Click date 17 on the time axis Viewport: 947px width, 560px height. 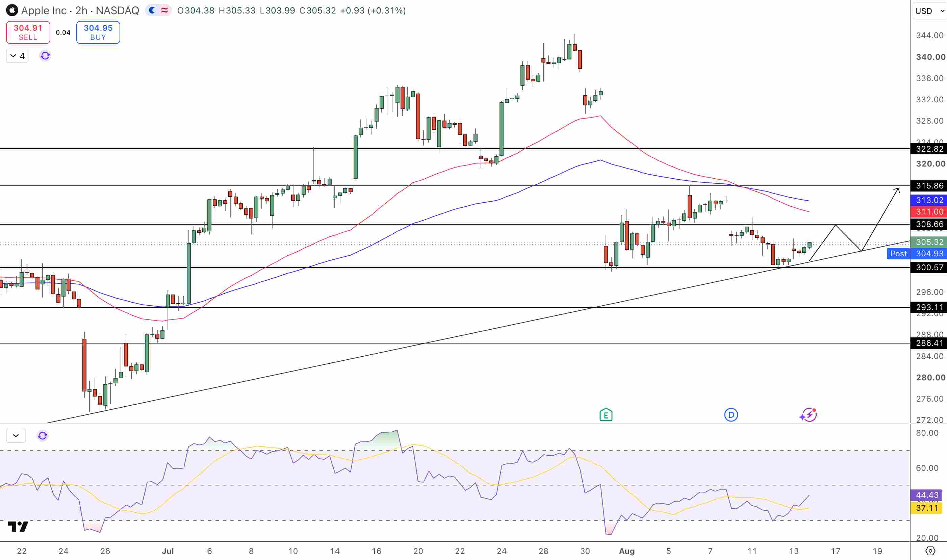(836, 551)
